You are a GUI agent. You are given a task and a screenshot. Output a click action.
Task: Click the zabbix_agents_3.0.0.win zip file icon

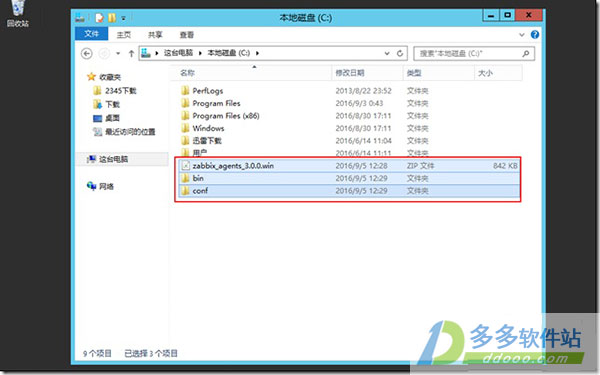click(x=186, y=166)
